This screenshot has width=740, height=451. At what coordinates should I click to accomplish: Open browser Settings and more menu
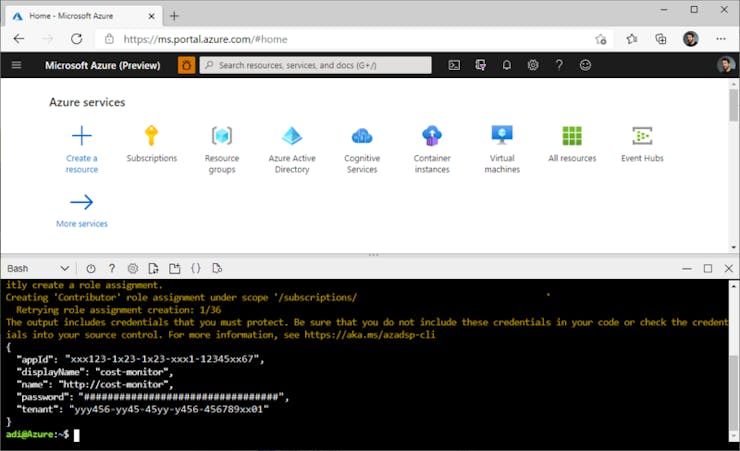[x=721, y=39]
